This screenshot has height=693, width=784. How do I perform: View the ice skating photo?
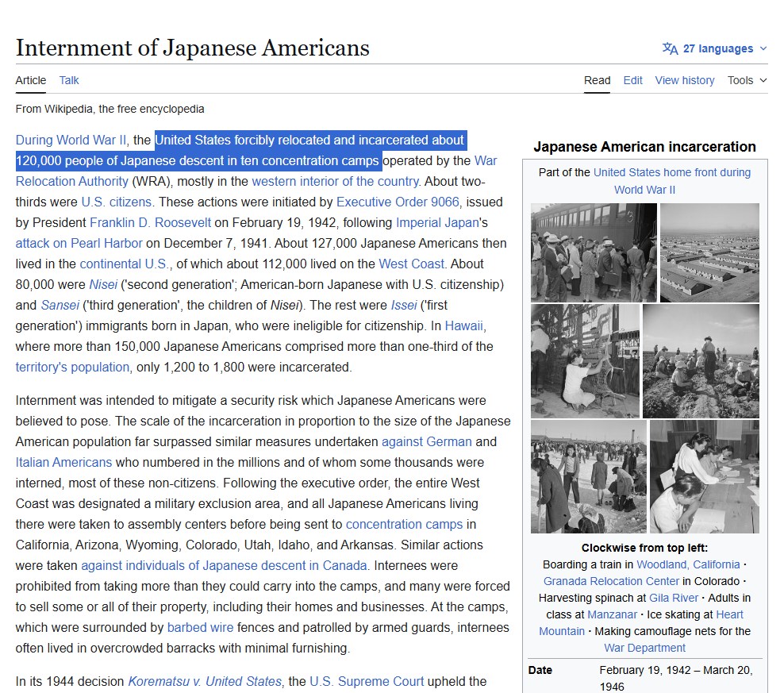pos(589,476)
